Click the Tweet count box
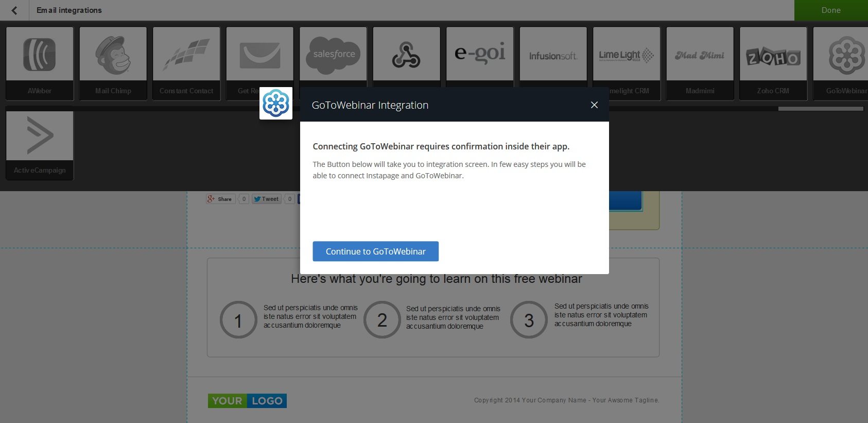The height and width of the screenshot is (423, 868). (290, 199)
